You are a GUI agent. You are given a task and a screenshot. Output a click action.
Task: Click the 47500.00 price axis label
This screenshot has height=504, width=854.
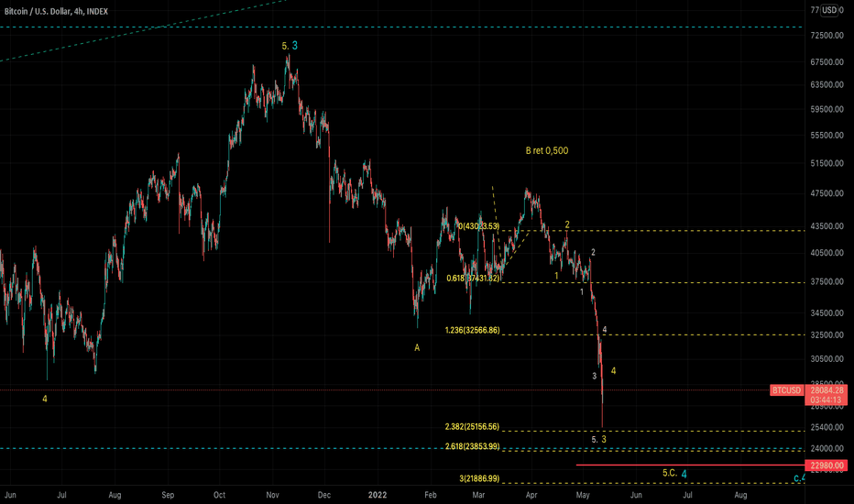point(827,192)
